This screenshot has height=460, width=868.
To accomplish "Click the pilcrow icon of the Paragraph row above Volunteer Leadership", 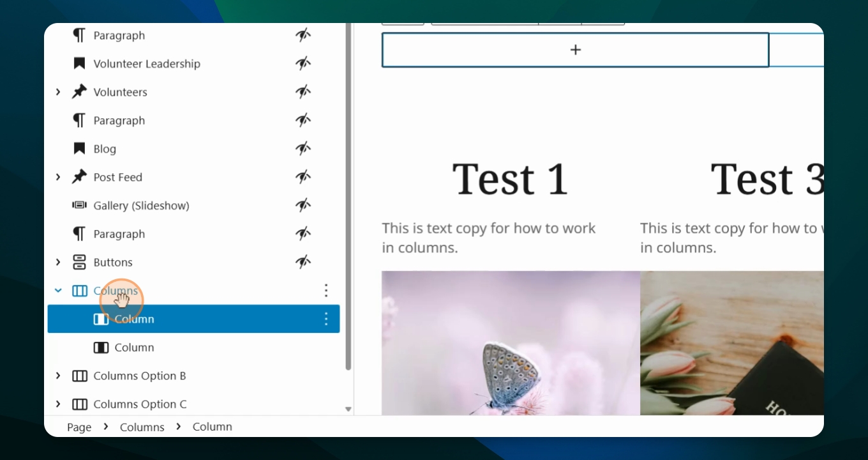I will (79, 35).
